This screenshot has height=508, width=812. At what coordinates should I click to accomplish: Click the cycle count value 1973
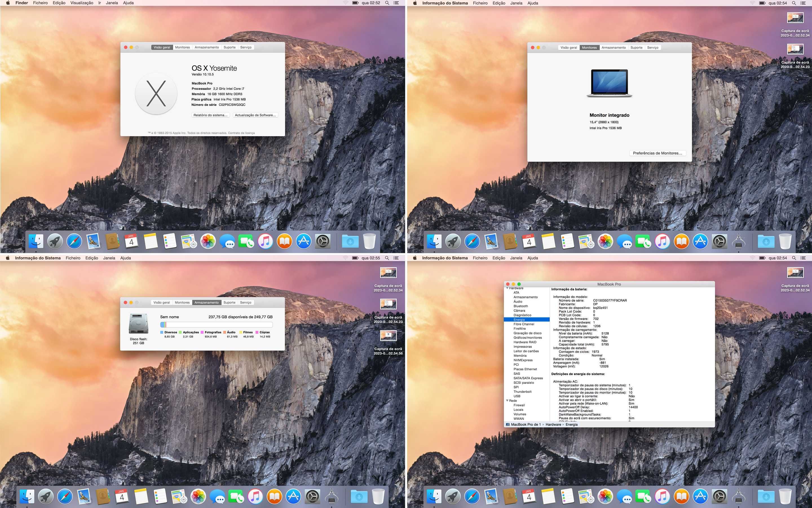pyautogui.click(x=595, y=352)
